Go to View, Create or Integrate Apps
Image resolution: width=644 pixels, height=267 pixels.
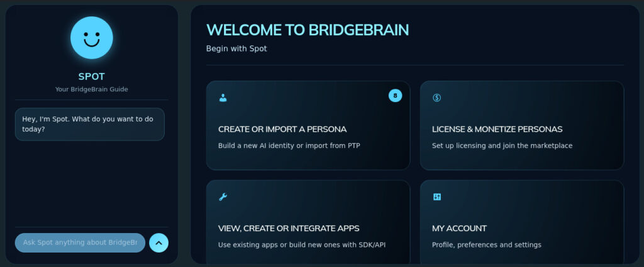pyautogui.click(x=289, y=228)
